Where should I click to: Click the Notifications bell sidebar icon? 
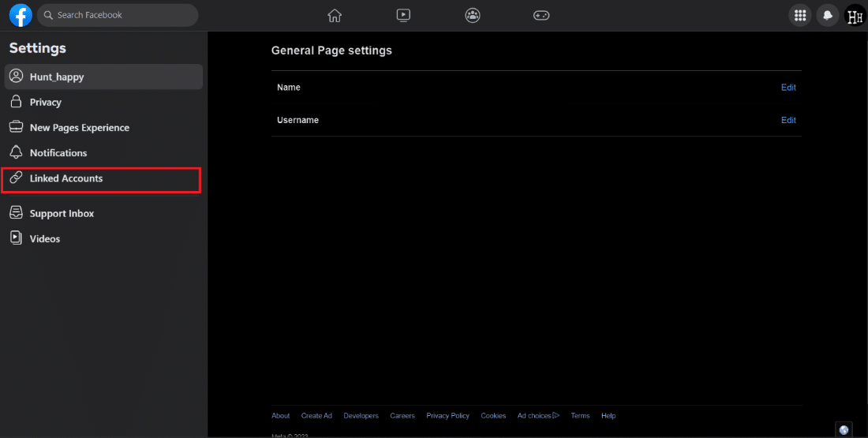click(x=16, y=153)
